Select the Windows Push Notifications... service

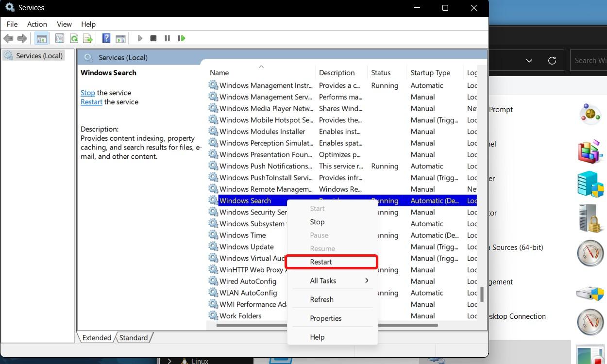pos(342,166)
